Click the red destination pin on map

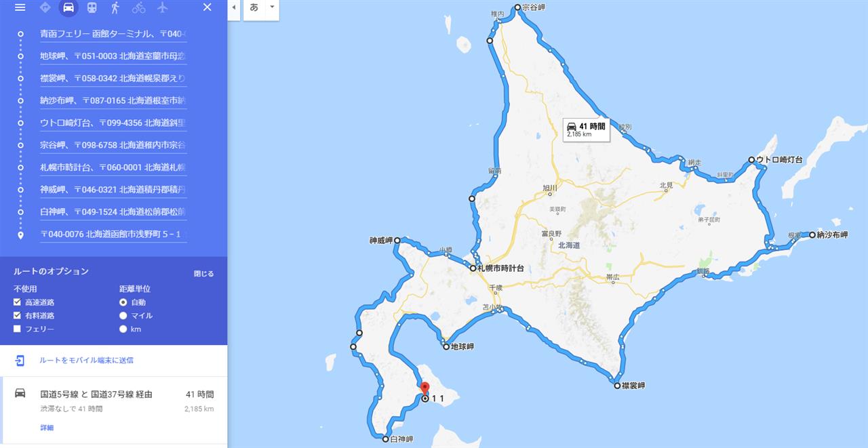[425, 389]
